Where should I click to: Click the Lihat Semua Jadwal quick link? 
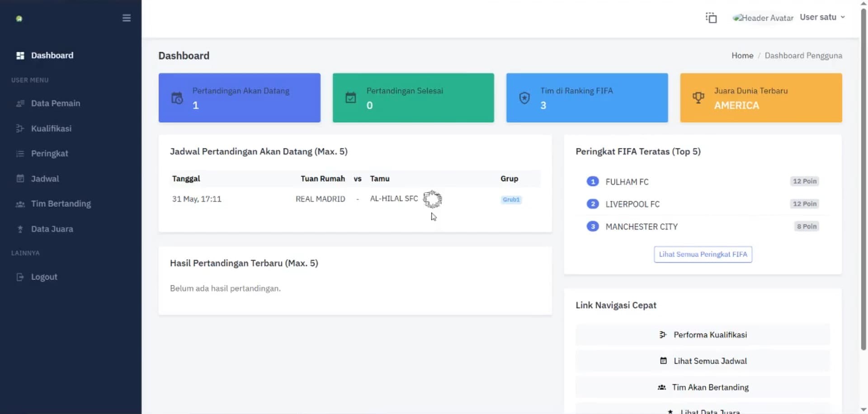pyautogui.click(x=703, y=361)
